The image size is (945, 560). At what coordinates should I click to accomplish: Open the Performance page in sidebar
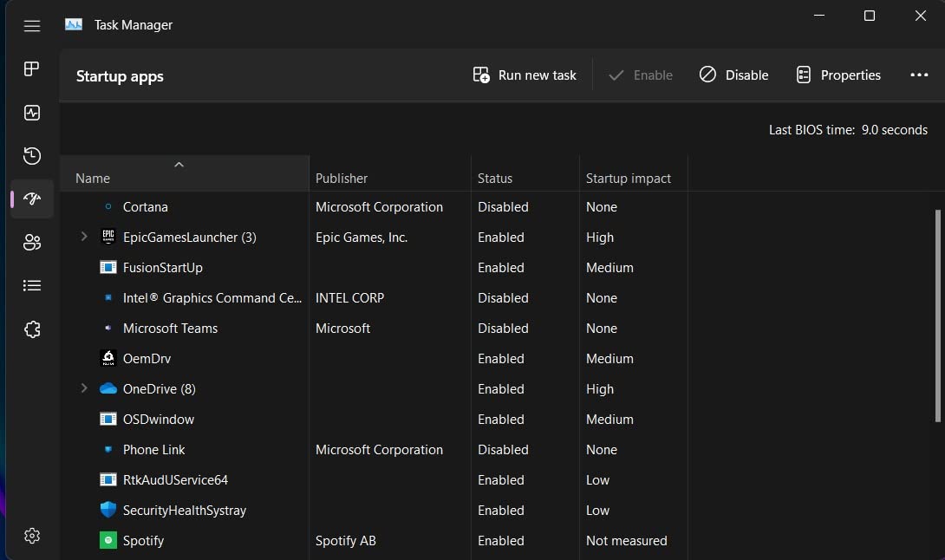point(32,113)
